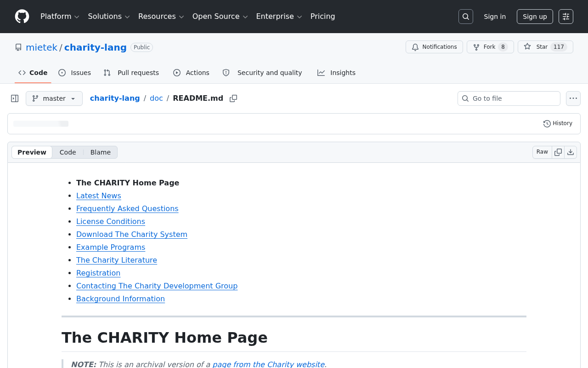Viewport: 588px width, 368px height.
Task: Navigate to the doc folder breadcrumb
Action: click(x=156, y=98)
